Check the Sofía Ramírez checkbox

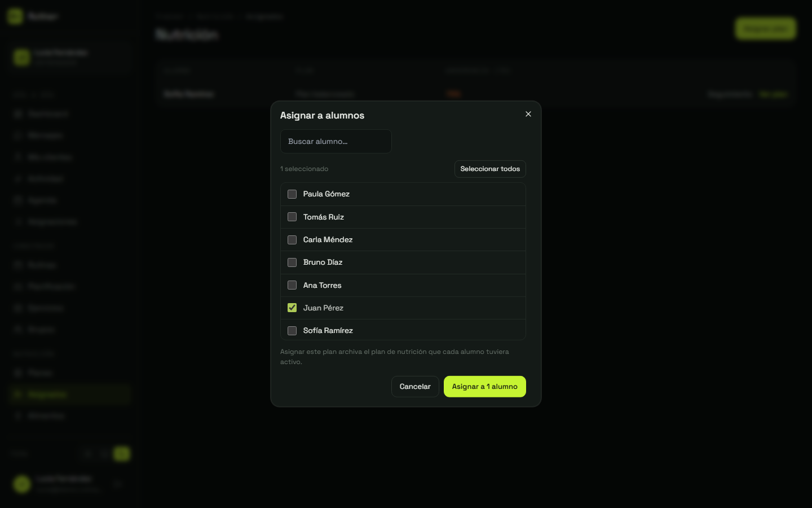[x=292, y=331]
